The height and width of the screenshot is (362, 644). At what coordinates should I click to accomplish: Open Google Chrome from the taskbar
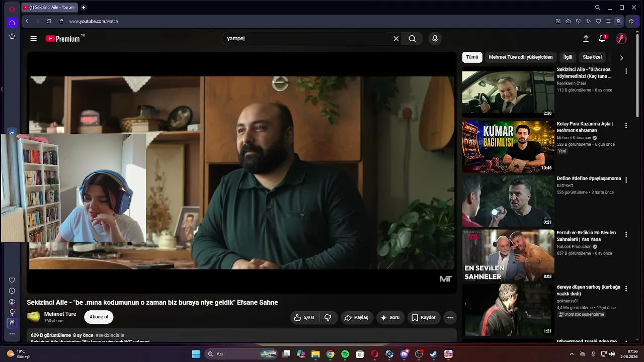coord(330,354)
